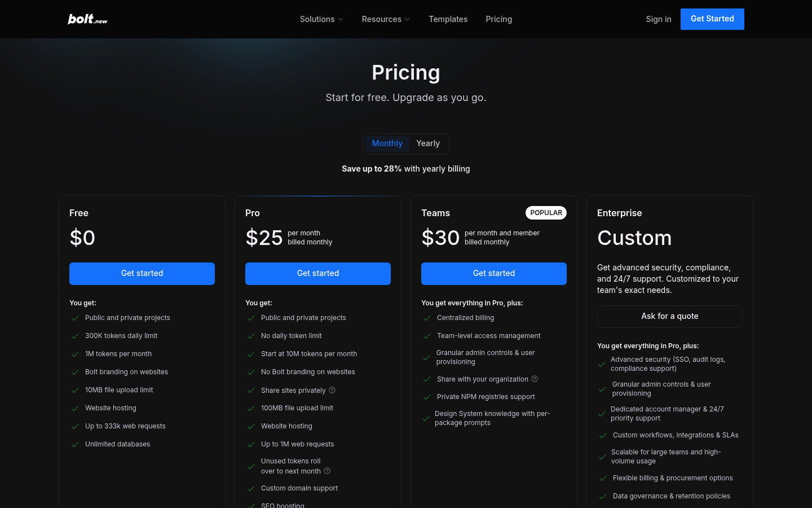Open the Resources nav item
Image resolution: width=812 pixels, height=508 pixels.
click(x=386, y=19)
